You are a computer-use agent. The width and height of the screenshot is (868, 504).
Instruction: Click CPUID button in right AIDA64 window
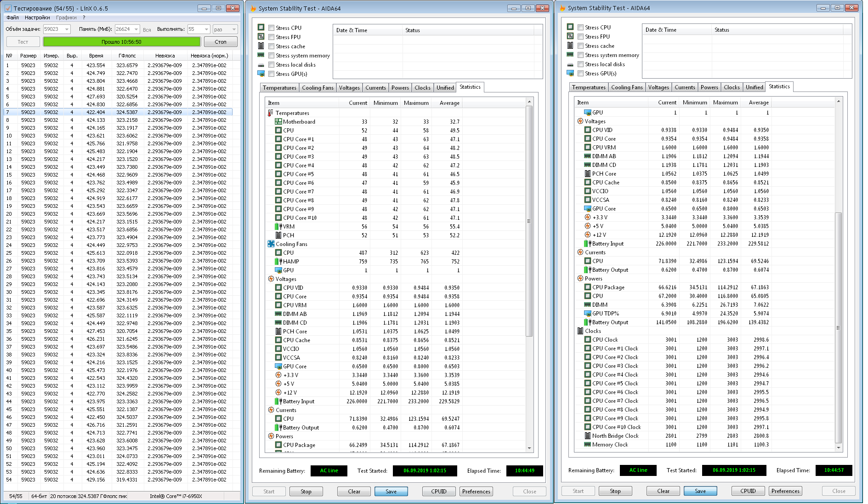click(x=748, y=491)
